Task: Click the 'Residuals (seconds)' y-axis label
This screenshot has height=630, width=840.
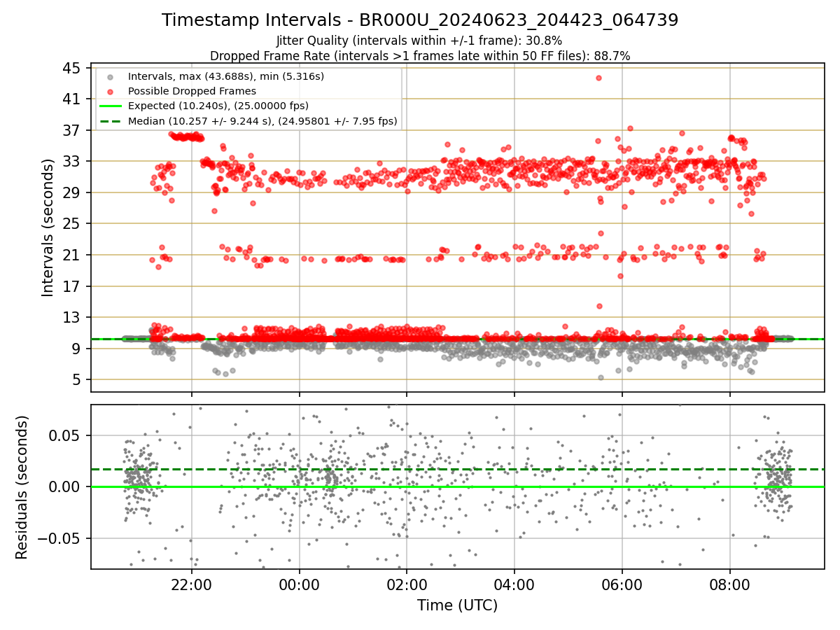Action: click(22, 487)
